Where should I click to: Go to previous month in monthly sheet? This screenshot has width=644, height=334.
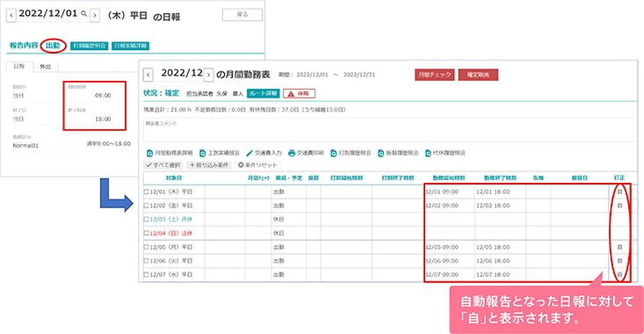click(x=148, y=76)
